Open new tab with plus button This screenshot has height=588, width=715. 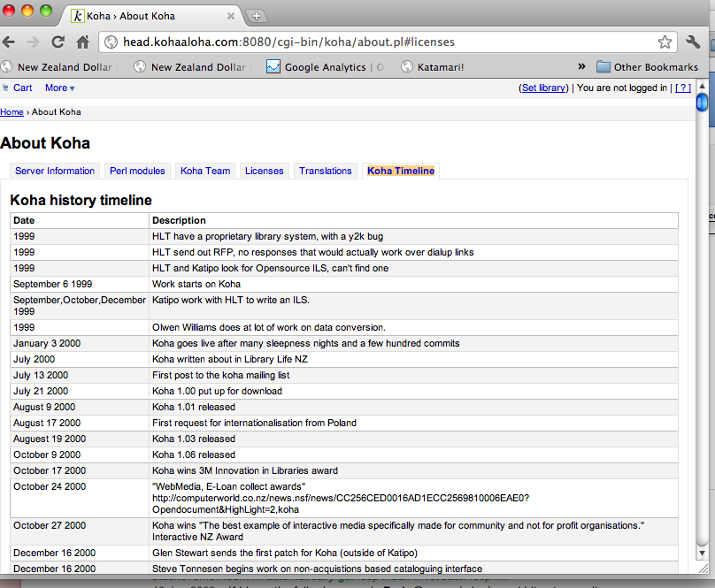click(x=256, y=16)
